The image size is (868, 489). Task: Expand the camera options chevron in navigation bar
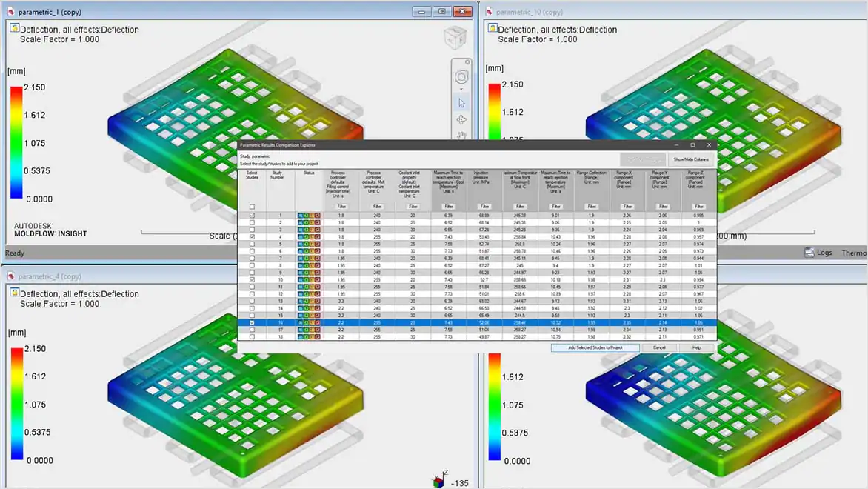pos(461,88)
